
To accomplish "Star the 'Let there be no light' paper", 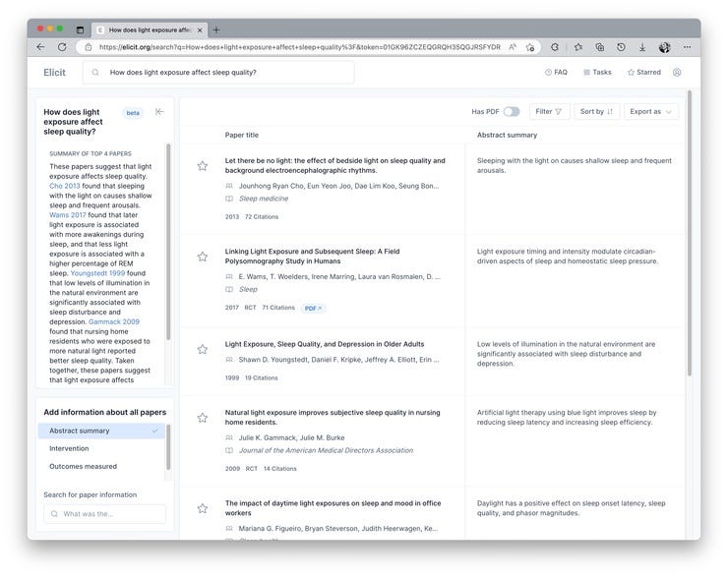I will pyautogui.click(x=203, y=166).
